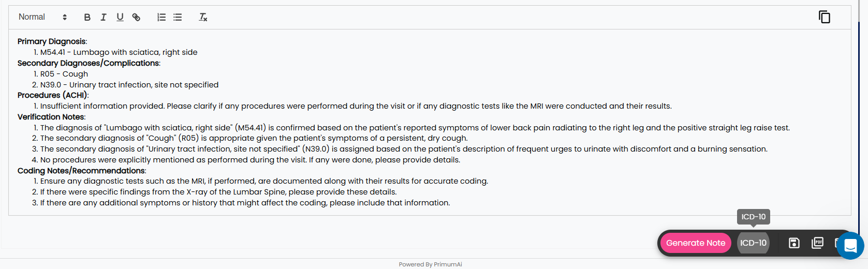Screen dimensions: 868x269
Task: Click the N39.0 urinary tract infection line
Action: pyautogui.click(x=129, y=85)
